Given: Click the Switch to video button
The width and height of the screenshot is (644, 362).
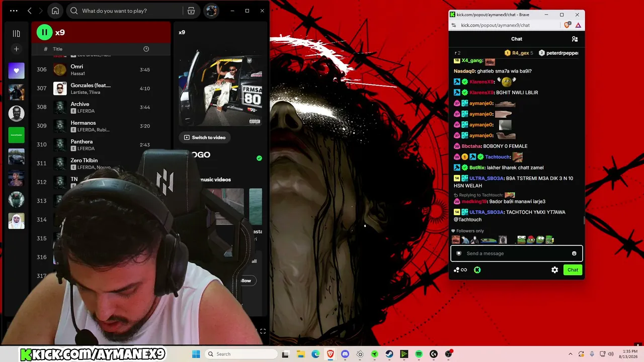Looking at the screenshot, I should [x=204, y=137].
